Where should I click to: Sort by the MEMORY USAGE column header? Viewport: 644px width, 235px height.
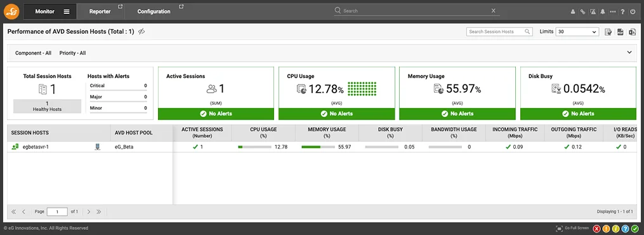coord(327,132)
